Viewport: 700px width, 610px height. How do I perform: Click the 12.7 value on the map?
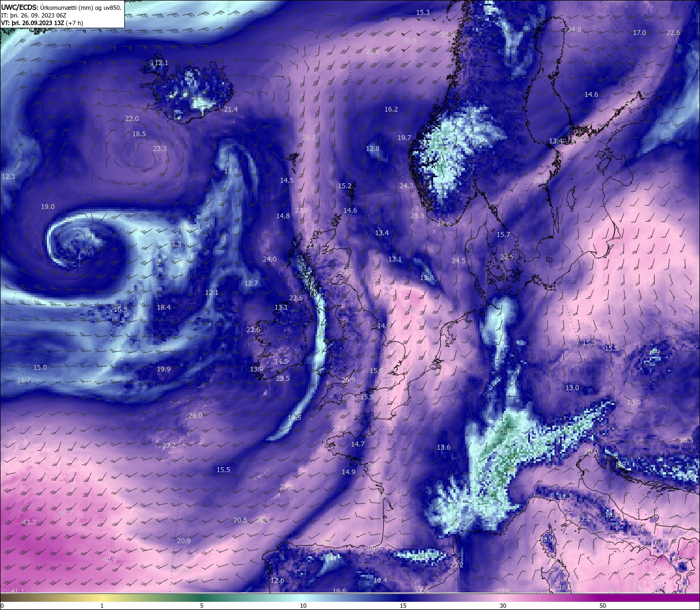[251, 283]
